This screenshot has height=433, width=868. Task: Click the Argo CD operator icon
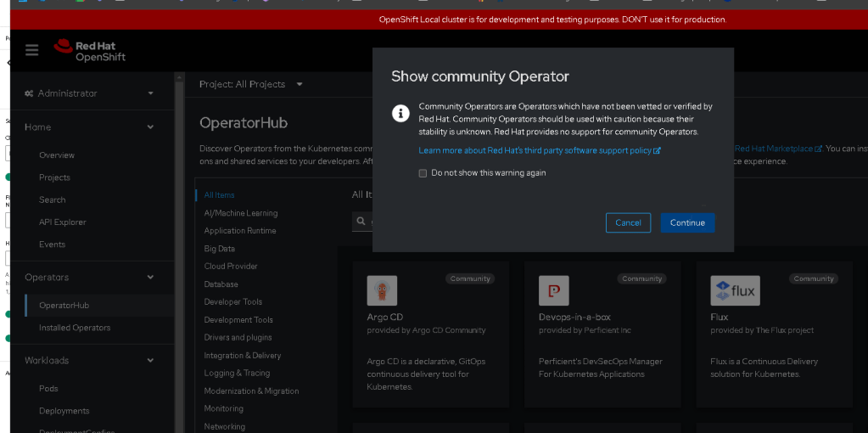(382, 290)
